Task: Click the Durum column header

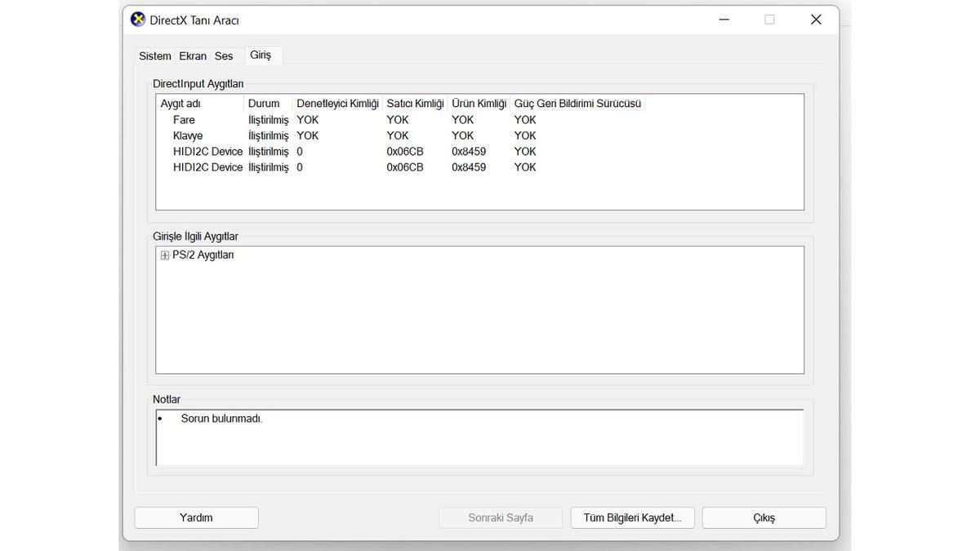Action: click(264, 104)
